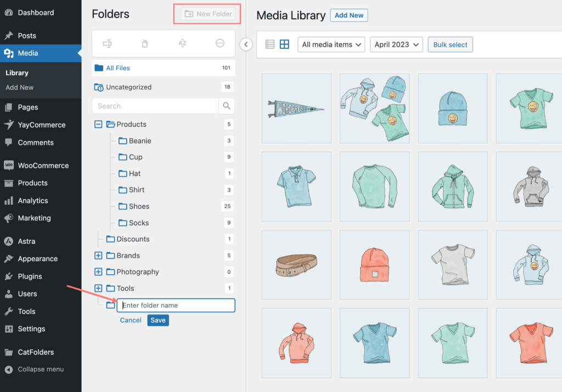Screen dimensions: 562x392
Task: Click the New Folder button
Action: (x=207, y=15)
